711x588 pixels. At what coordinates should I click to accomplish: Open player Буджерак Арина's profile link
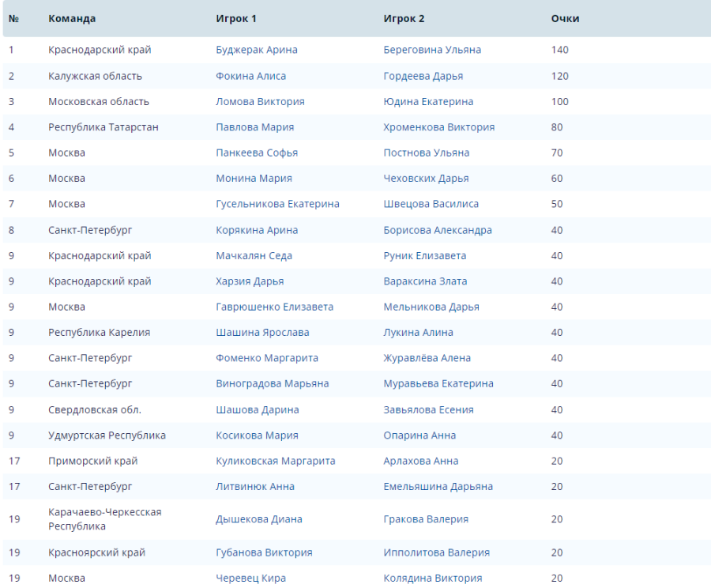256,50
